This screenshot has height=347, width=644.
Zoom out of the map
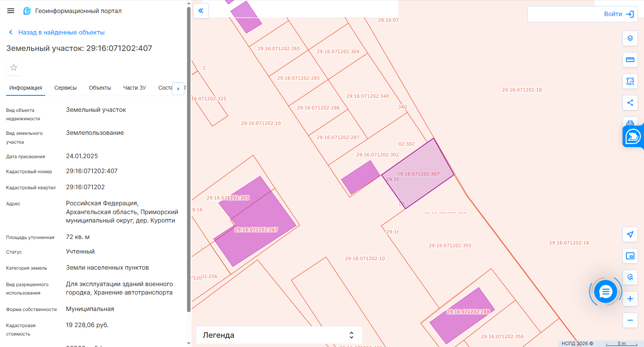tap(630, 320)
